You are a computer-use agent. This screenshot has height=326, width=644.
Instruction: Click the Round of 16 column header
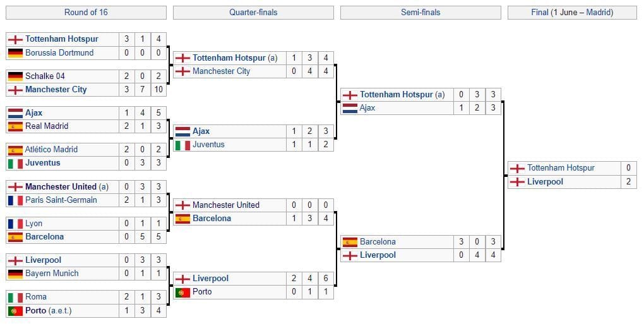[86, 13]
